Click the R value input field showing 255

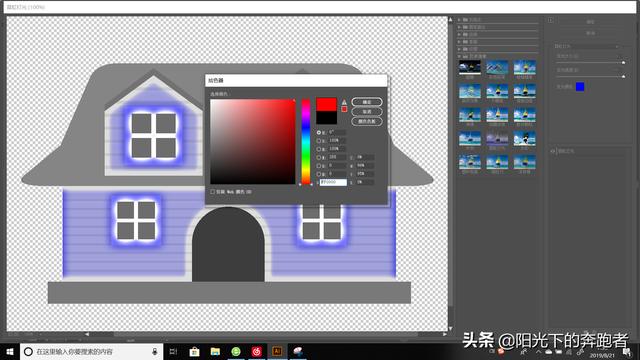pyautogui.click(x=336, y=157)
